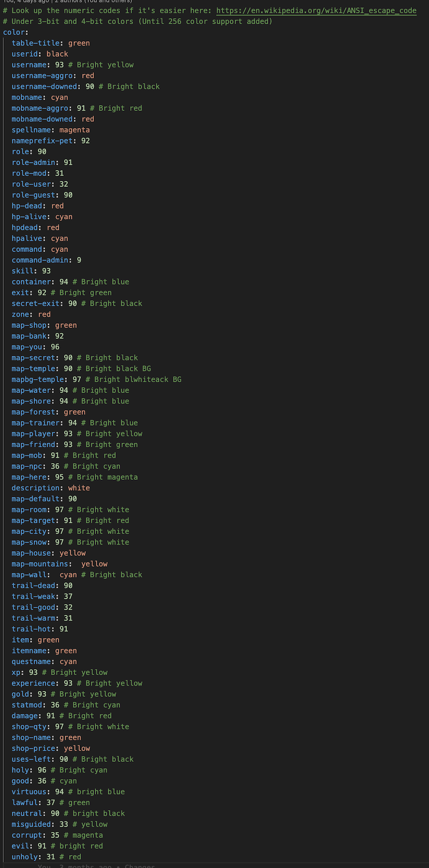This screenshot has height=868, width=429.
Task: Click the 'mobname-downed' key
Action: 42,119
